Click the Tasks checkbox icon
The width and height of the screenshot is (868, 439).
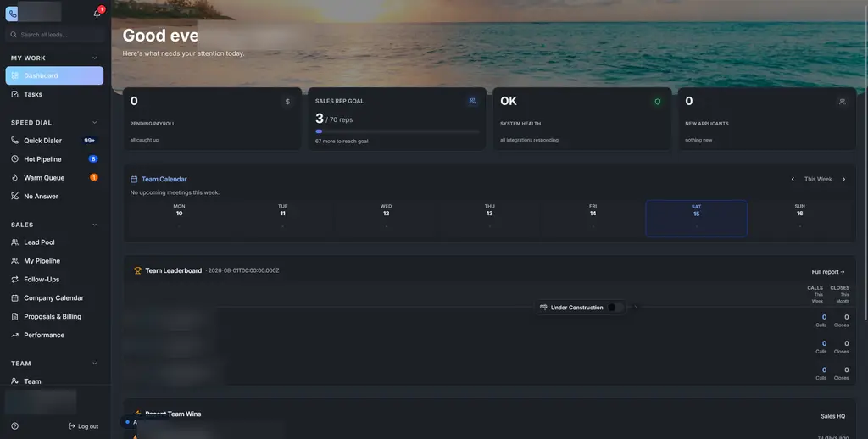point(15,94)
